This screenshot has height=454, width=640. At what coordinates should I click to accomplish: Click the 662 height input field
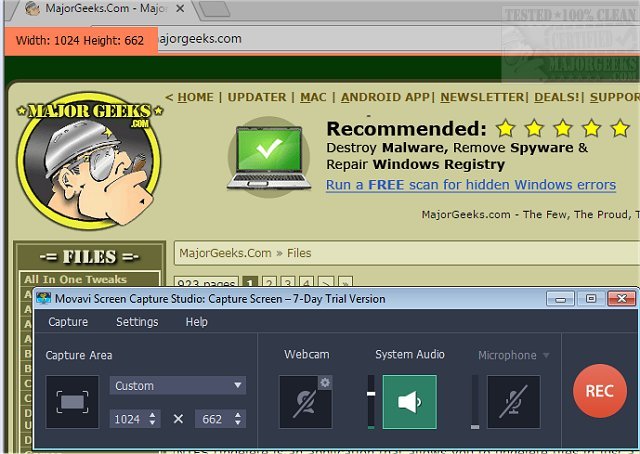click(x=213, y=419)
